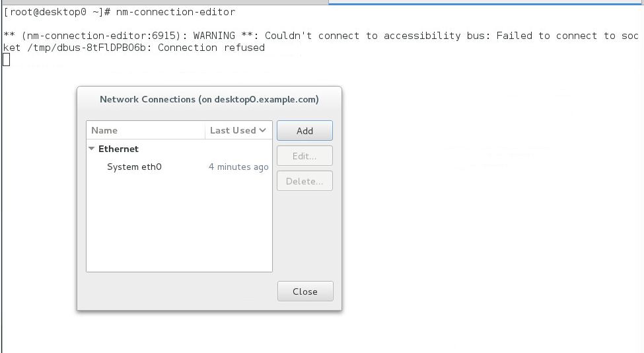Click the Last Used column header text
Image resolution: width=644 pixels, height=353 pixels.
click(x=233, y=130)
